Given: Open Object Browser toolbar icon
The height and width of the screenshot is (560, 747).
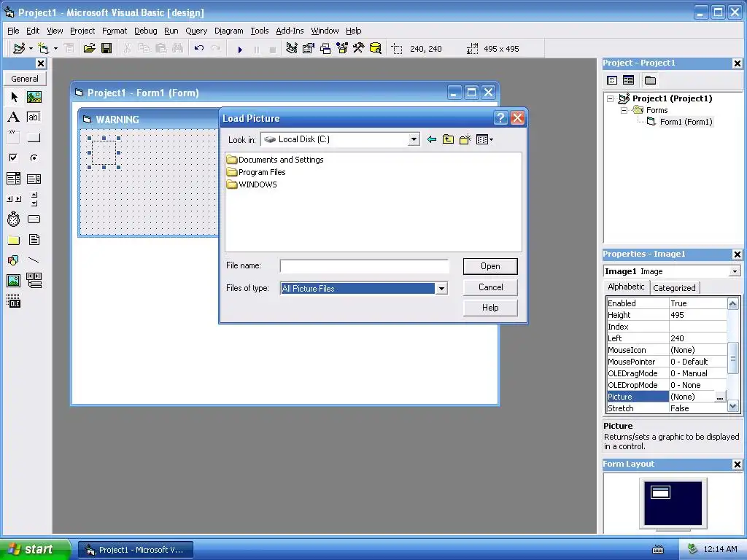Looking at the screenshot, I should (342, 48).
